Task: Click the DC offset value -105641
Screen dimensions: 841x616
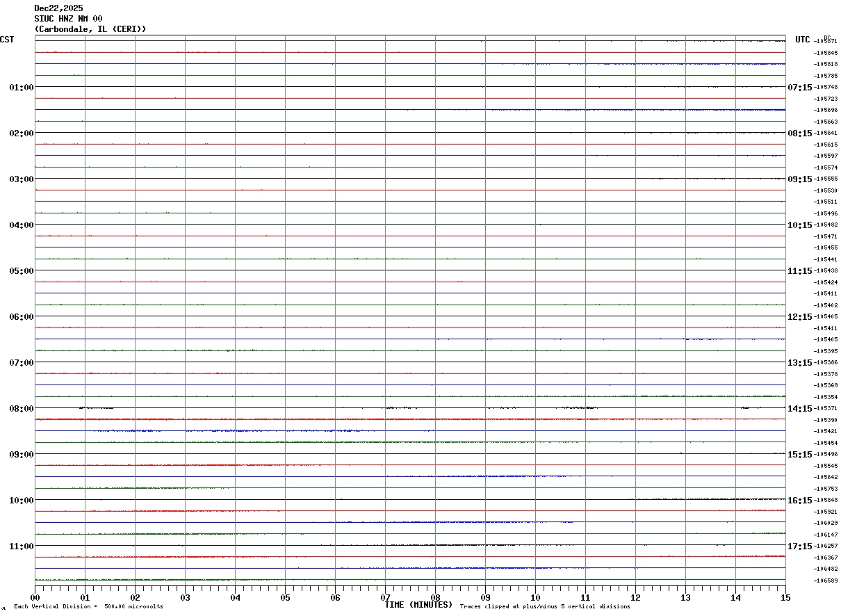Action: [826, 133]
